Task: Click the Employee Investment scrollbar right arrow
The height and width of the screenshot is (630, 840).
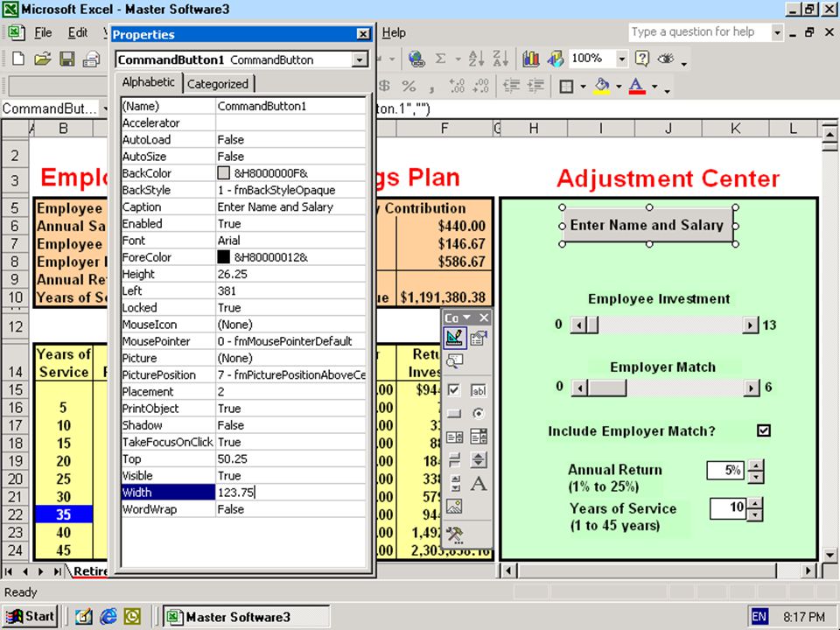Action: click(x=751, y=325)
